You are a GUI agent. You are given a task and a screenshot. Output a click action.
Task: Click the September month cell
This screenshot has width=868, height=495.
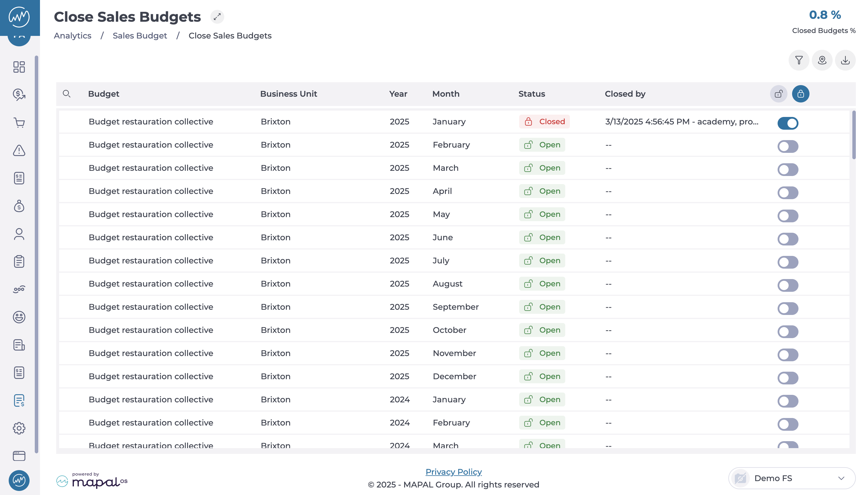[455, 307]
